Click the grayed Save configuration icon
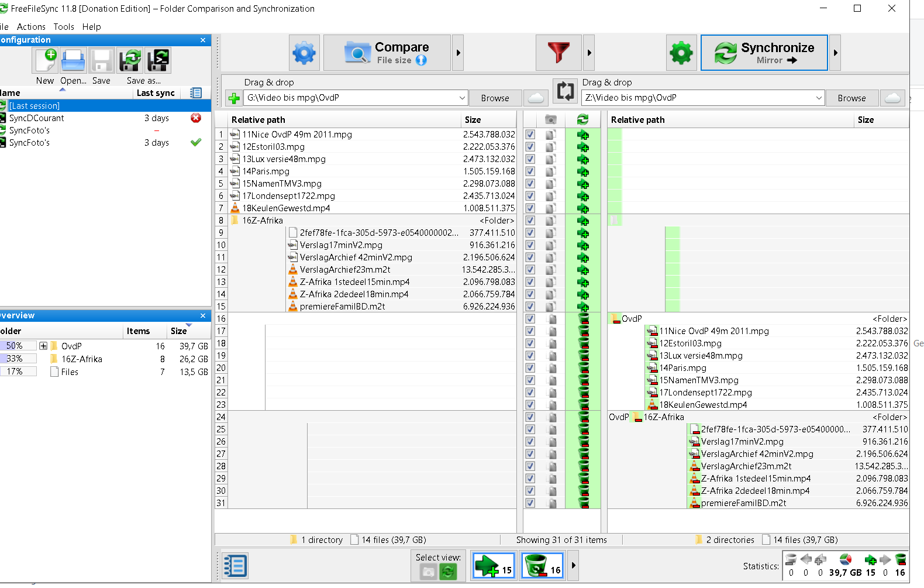The image size is (924, 588). pos(101,61)
